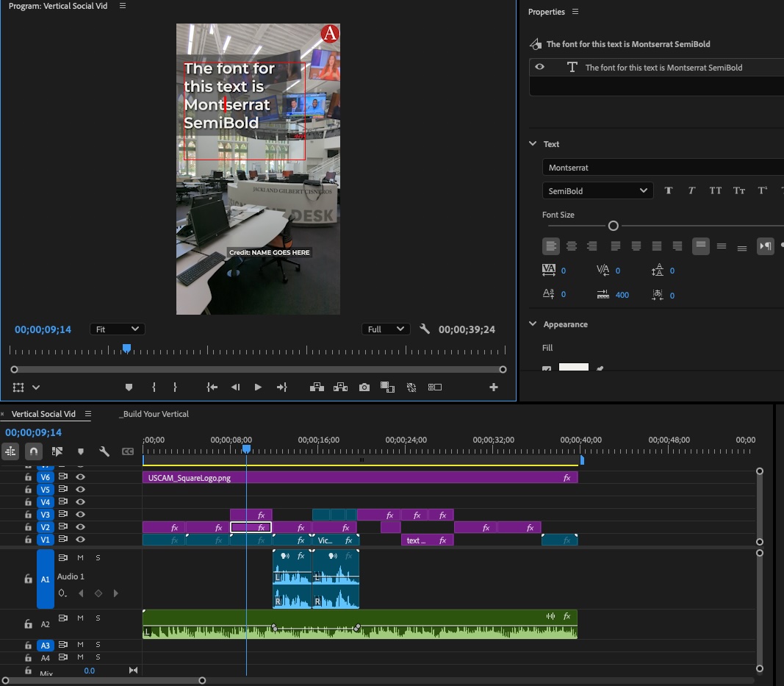Click the Lift button
This screenshot has height=686, width=784.
point(317,387)
